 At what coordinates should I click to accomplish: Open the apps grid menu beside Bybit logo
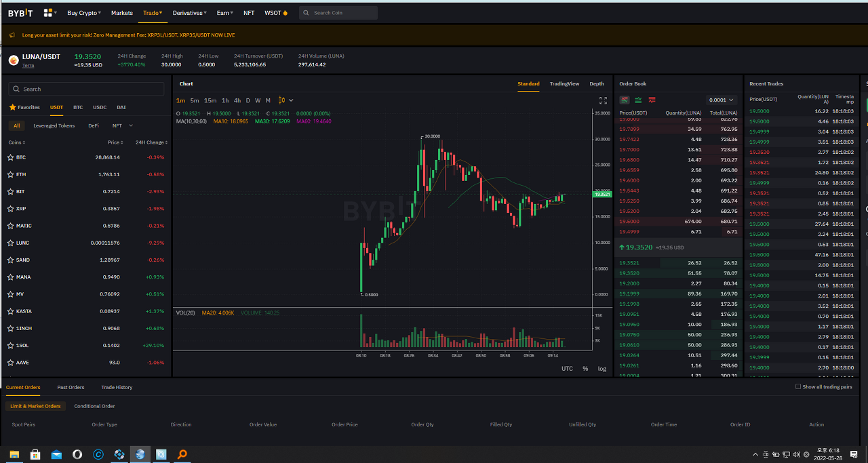tap(50, 13)
